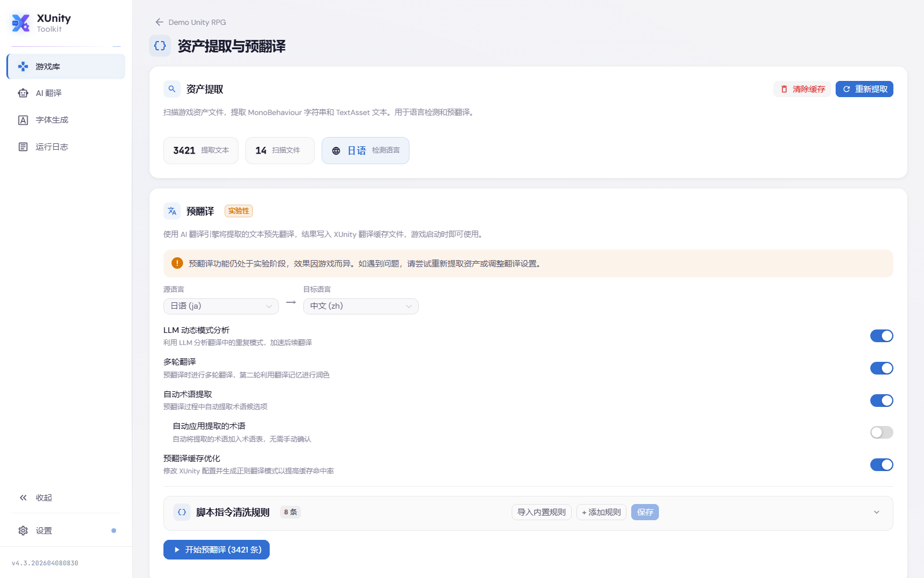This screenshot has width=924, height=578.
Task: Click the back arrow before Demo Unity RPG
Action: [159, 22]
